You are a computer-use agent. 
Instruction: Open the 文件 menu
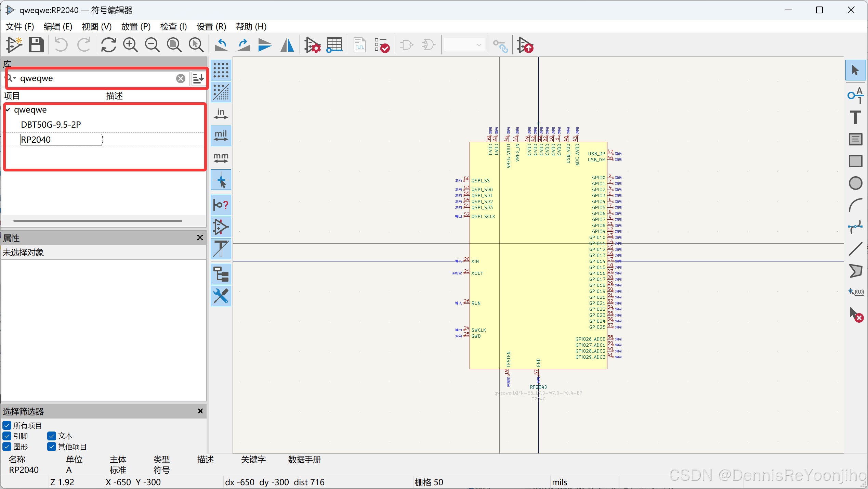(19, 27)
